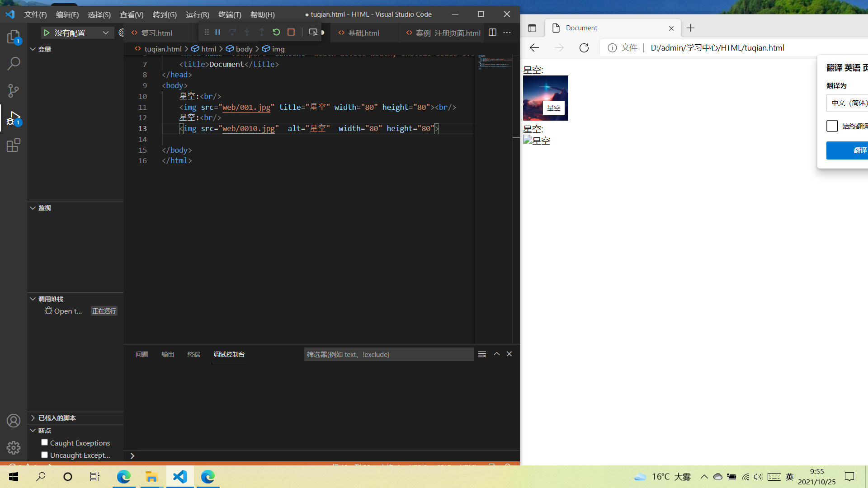Click the debug console filter input
This screenshot has width=868, height=488.
(x=388, y=354)
